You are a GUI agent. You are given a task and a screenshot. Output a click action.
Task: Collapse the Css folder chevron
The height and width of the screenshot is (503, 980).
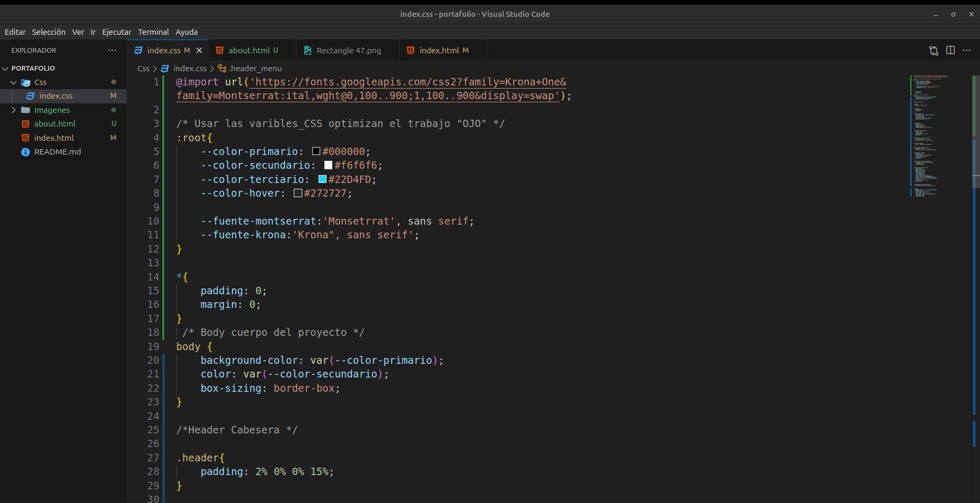pyautogui.click(x=14, y=82)
